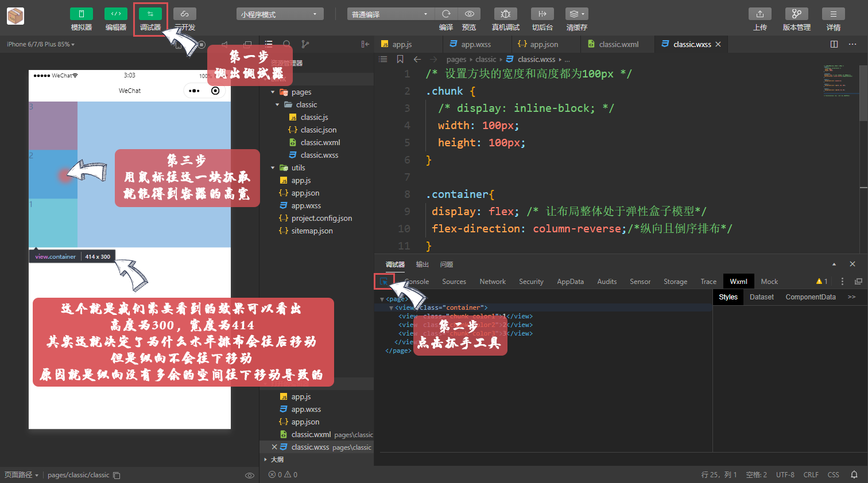Collapse the pages folder

pos(273,92)
